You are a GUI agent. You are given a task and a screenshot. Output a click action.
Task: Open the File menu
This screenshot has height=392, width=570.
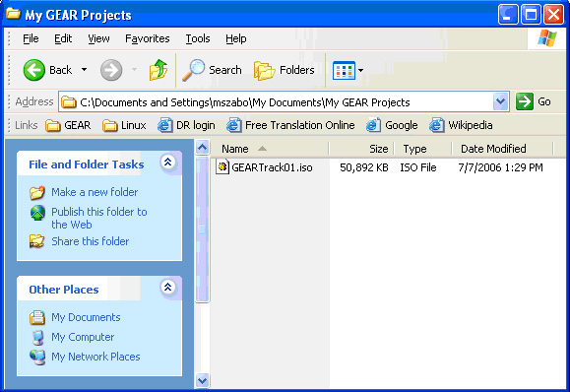31,38
